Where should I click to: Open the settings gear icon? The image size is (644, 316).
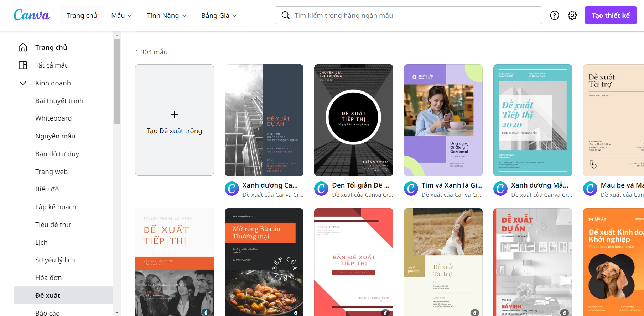(x=572, y=15)
